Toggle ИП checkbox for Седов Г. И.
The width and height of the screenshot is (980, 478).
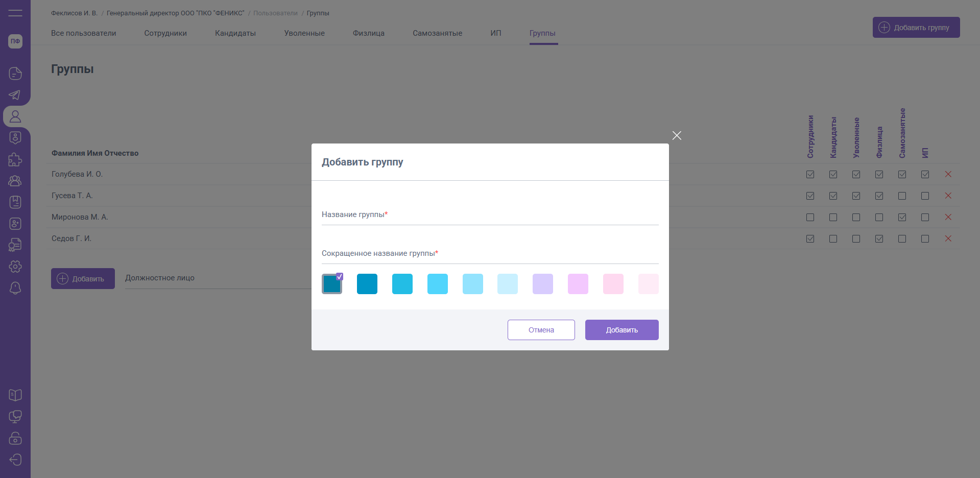tap(925, 239)
